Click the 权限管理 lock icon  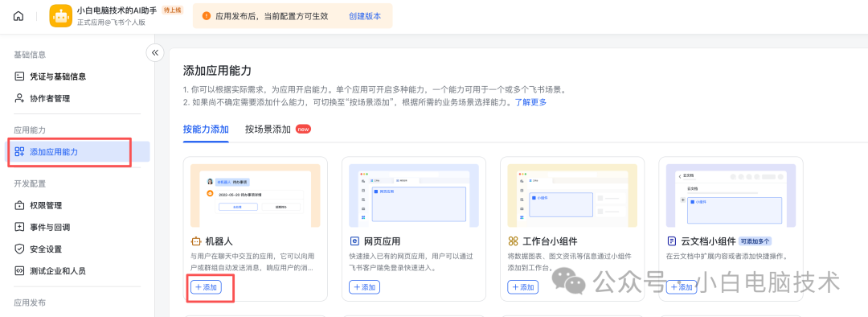tap(19, 205)
